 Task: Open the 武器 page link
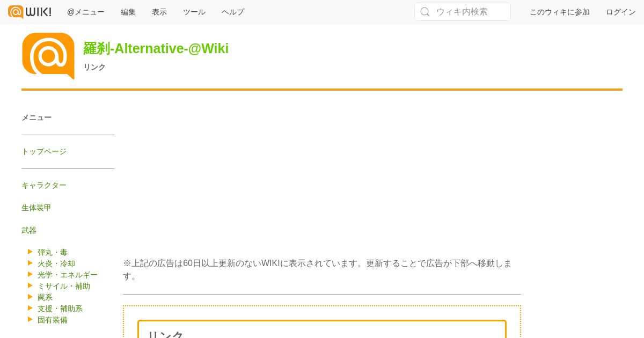tap(29, 230)
